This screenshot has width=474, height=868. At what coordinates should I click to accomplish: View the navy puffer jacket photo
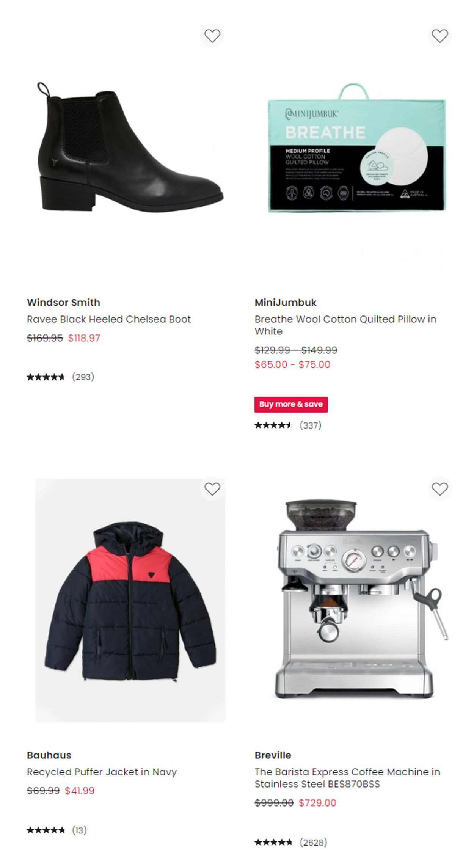[x=130, y=600]
